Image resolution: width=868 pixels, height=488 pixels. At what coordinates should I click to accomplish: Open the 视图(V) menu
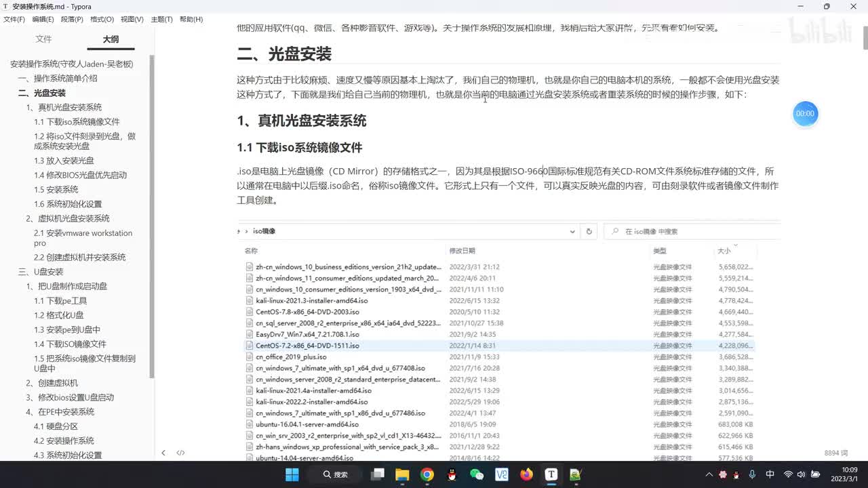coord(132,20)
